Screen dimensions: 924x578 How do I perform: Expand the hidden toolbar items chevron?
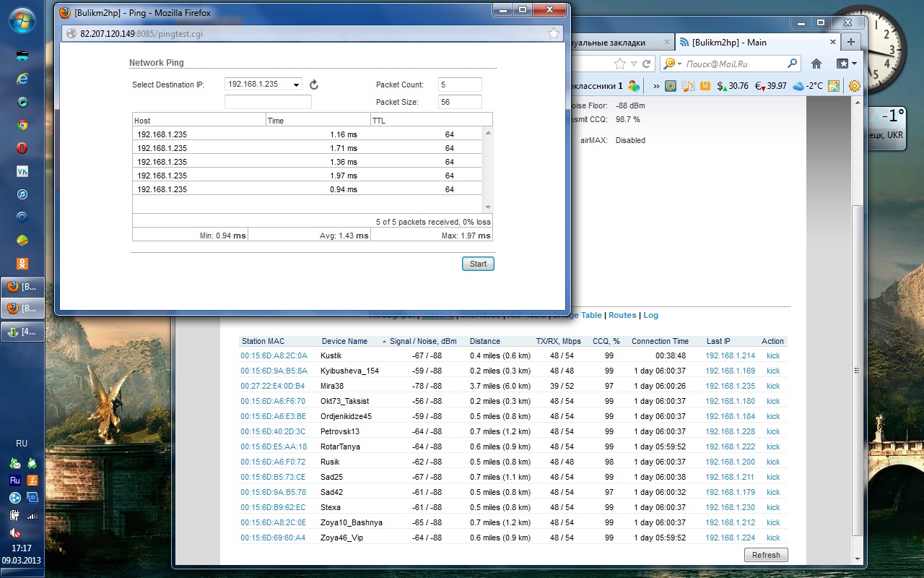pyautogui.click(x=656, y=86)
